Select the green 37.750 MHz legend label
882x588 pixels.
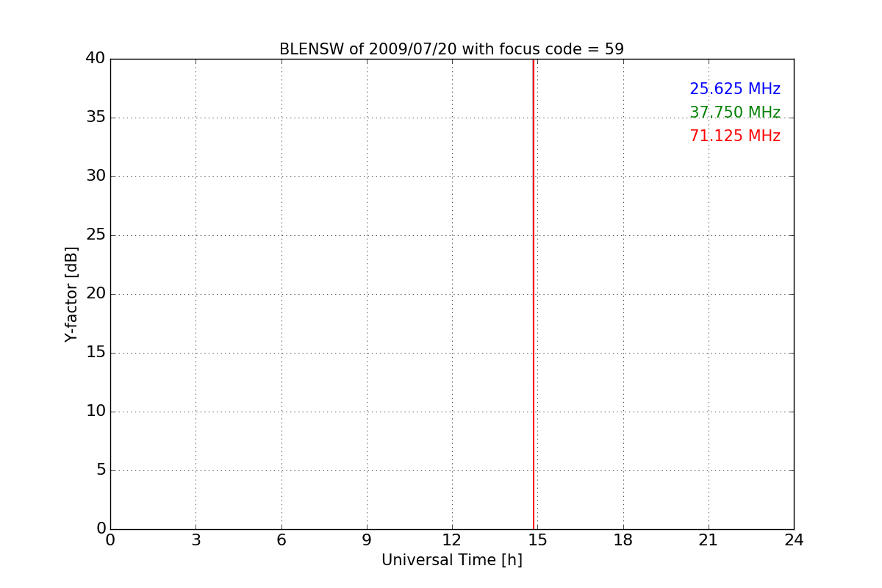[x=735, y=112]
